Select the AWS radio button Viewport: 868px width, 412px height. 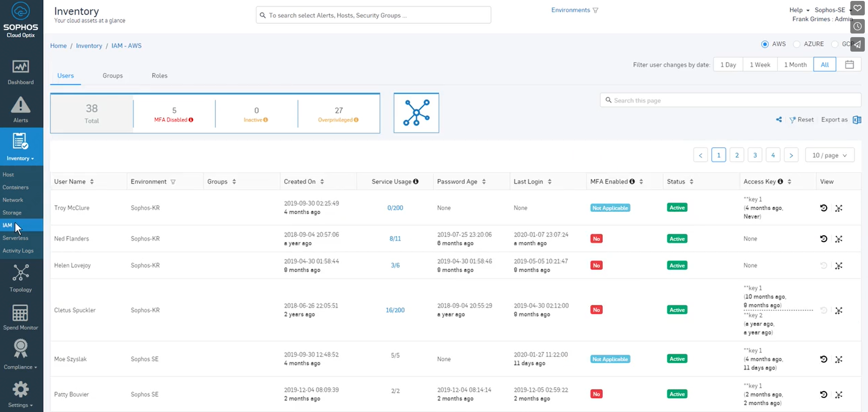(x=765, y=44)
